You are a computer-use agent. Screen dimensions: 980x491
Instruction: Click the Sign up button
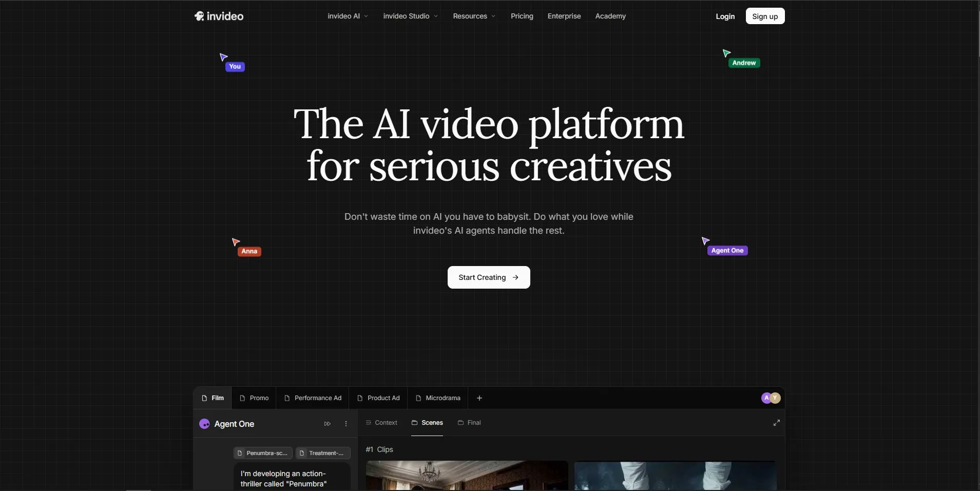(765, 16)
